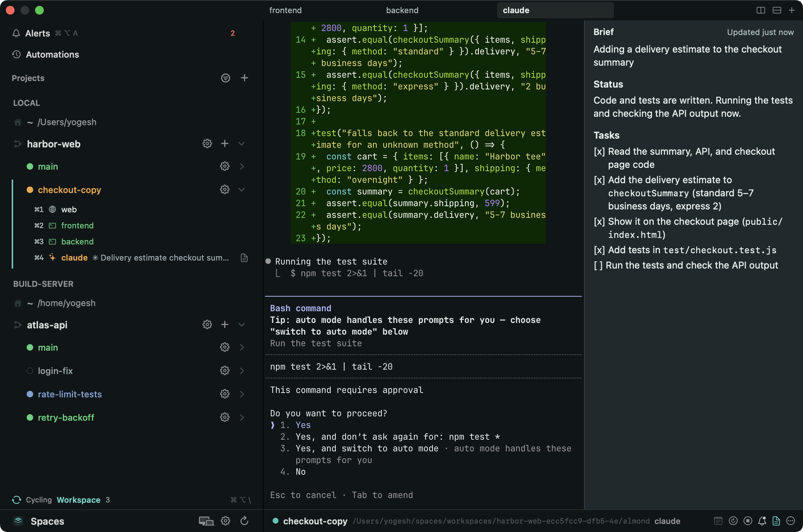Open the backend terminal under checkout-copy

coord(77,242)
